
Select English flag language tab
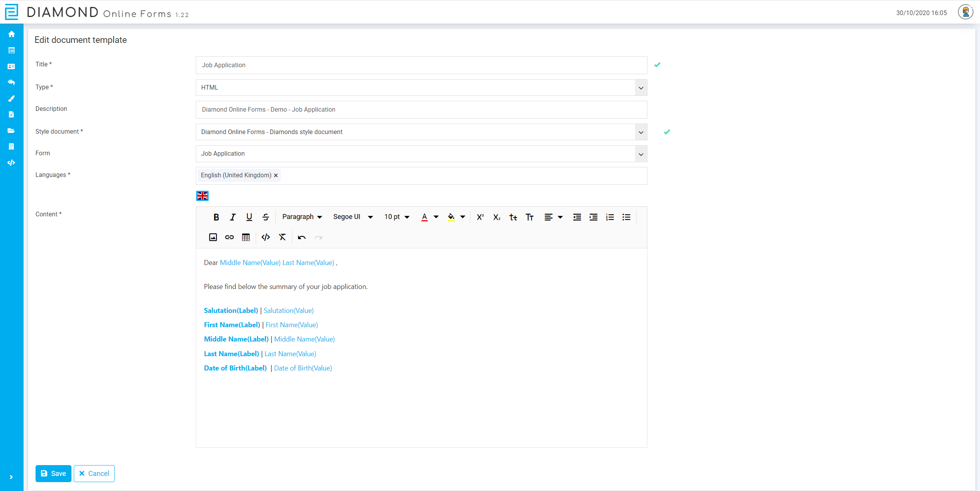202,196
